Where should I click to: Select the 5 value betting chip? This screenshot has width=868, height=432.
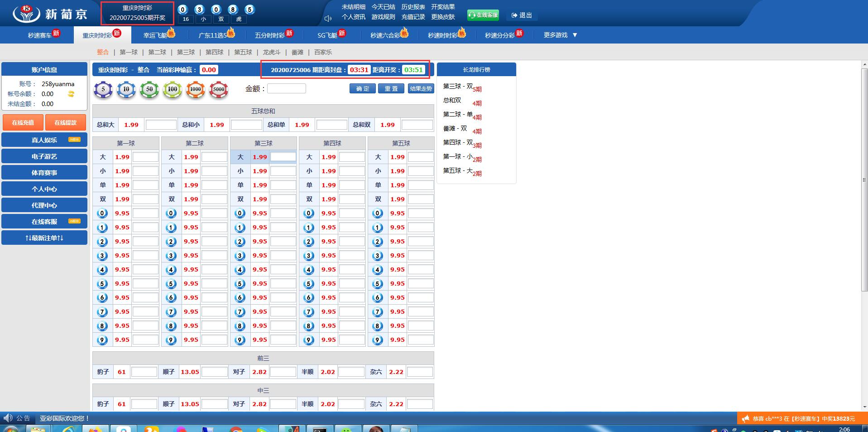pos(103,90)
